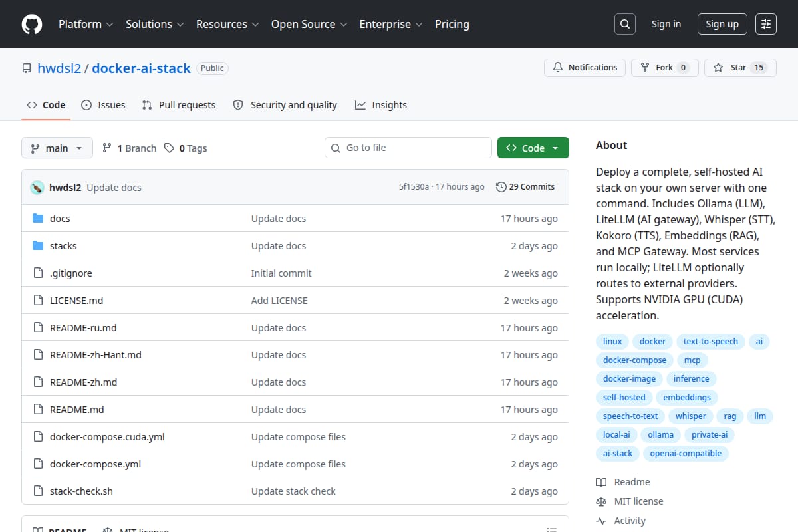Switch to the Insights tab
798x532 pixels.
point(381,105)
